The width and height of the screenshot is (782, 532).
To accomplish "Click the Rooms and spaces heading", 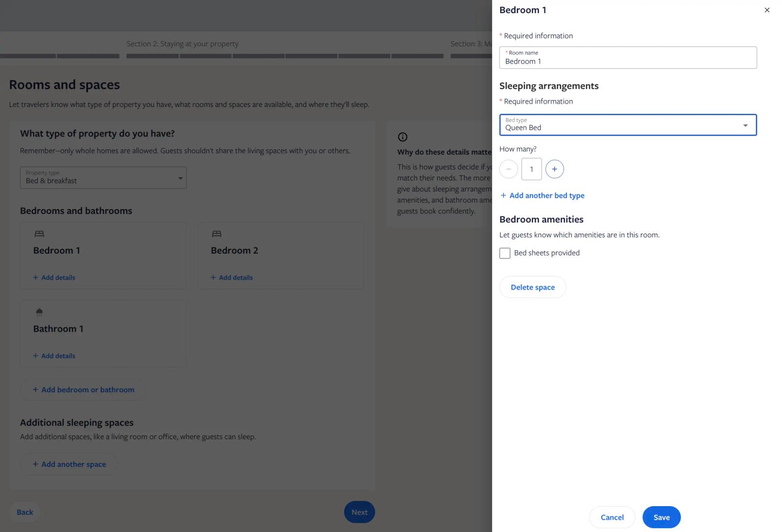I will tap(65, 85).
